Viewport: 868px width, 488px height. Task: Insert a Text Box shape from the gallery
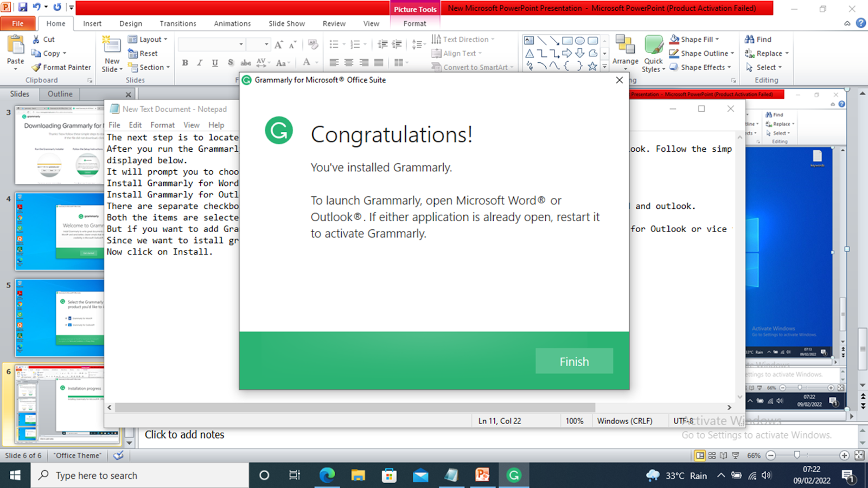529,41
